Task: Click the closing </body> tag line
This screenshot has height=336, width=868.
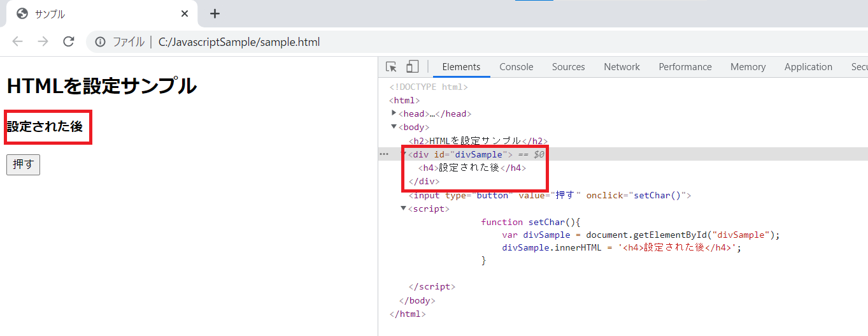Action: [417, 300]
